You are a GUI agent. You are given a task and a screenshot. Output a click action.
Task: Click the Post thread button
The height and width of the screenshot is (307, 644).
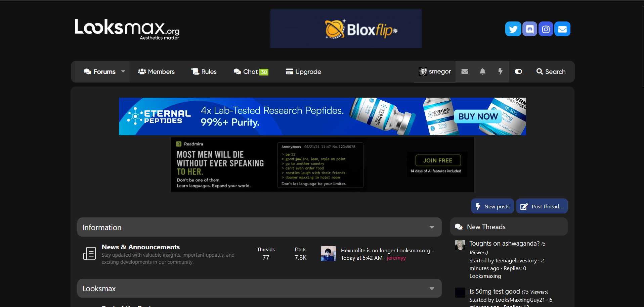pos(542,206)
